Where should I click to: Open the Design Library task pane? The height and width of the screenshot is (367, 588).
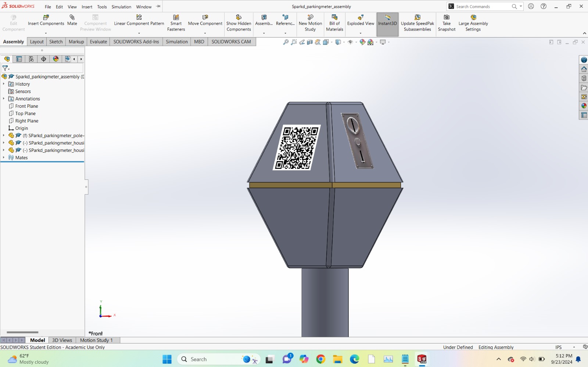click(584, 78)
